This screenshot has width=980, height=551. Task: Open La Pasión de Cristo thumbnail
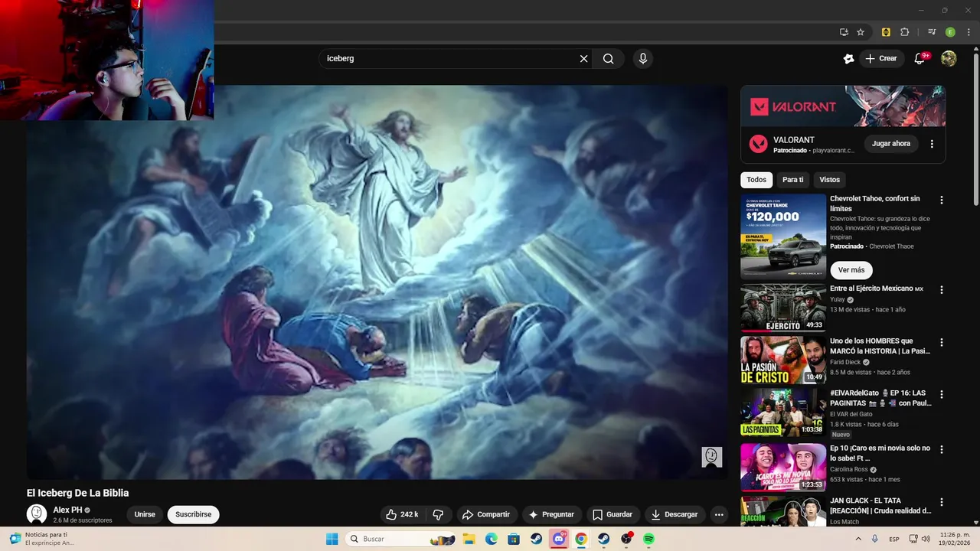[x=783, y=360]
